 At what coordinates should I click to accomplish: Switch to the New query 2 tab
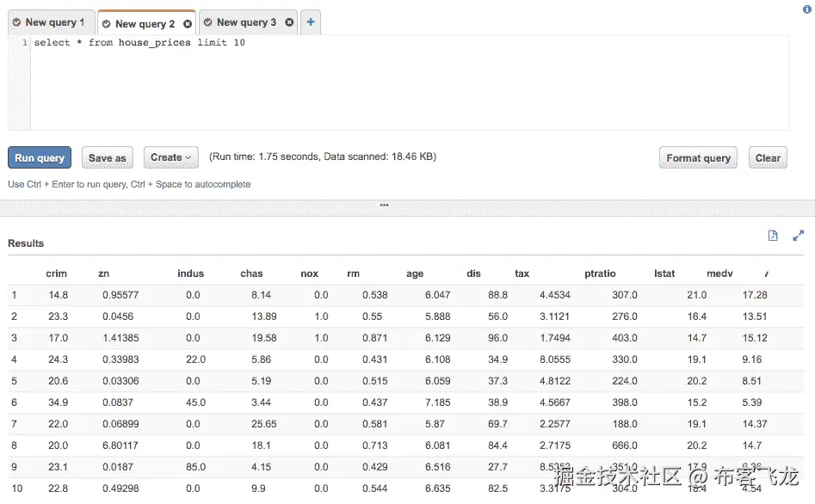[x=145, y=24]
